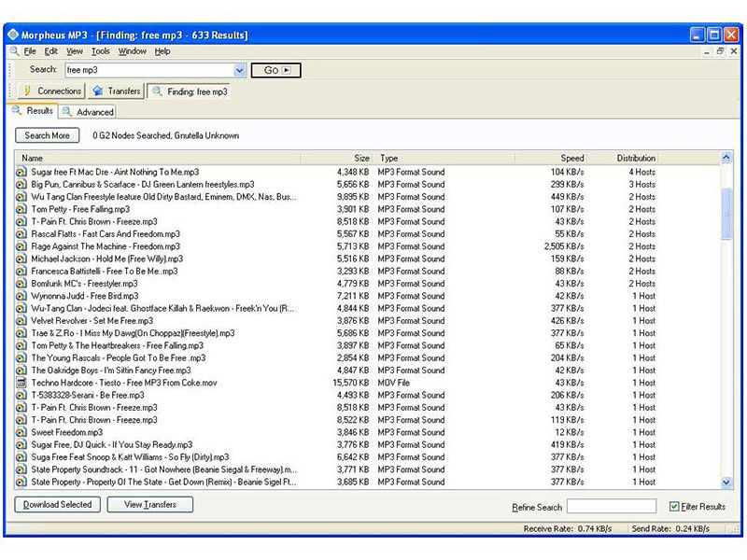Select State Property Soundtrack - 11 result
The height and width of the screenshot is (560, 747).
(x=164, y=469)
